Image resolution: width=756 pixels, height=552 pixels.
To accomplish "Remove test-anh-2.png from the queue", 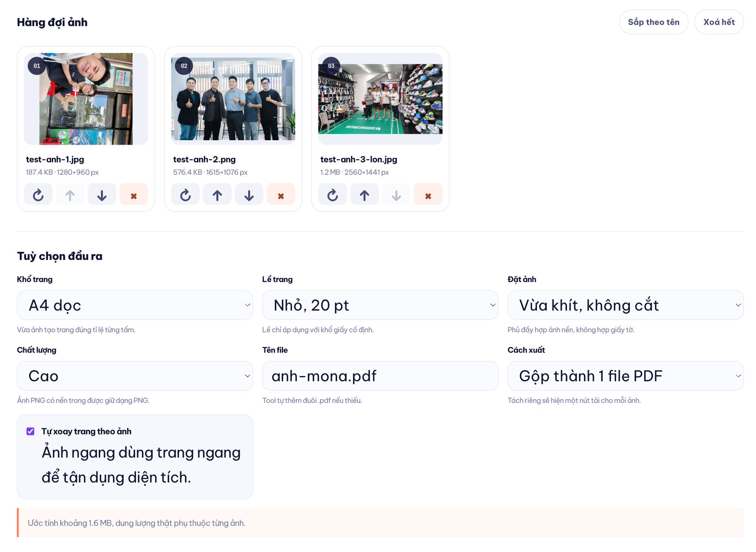I will 281,194.
